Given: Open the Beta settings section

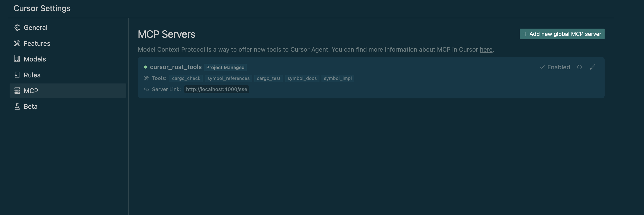Looking at the screenshot, I should pyautogui.click(x=31, y=106).
